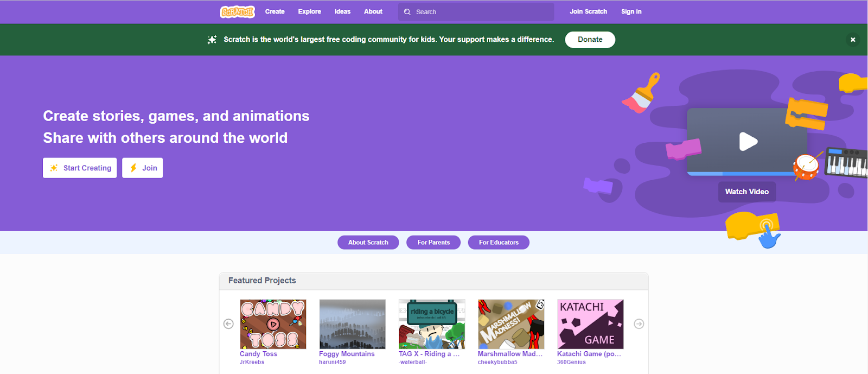Image resolution: width=868 pixels, height=374 pixels.
Task: Click 'Marshmallow Mad...' title link
Action: point(510,354)
